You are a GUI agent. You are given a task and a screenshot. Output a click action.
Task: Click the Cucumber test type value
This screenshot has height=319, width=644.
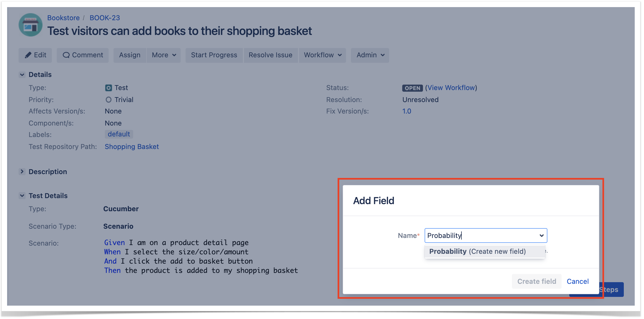point(121,209)
